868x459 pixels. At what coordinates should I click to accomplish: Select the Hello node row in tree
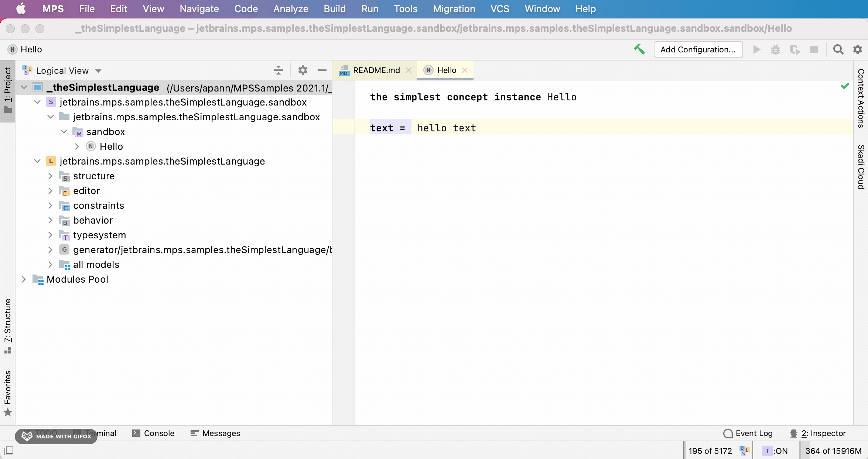[174, 146]
